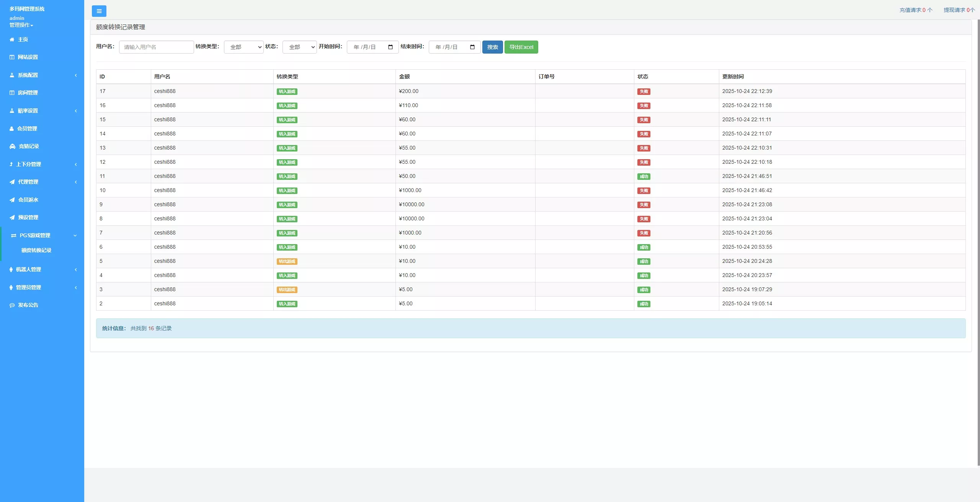Click the hamburger menu toggle button
This screenshot has height=502, width=980.
click(x=99, y=11)
